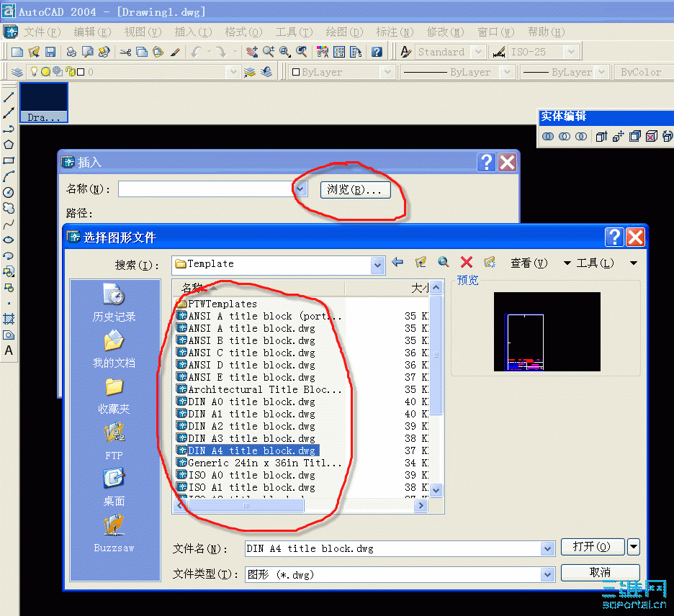Screen dimensions: 674x616
Task: Open AutoCAD Help via the question mark icon
Action: click(376, 51)
